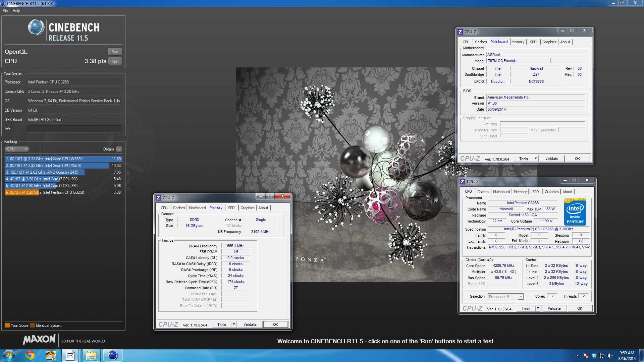The width and height of the screenshot is (644, 362).
Task: Switch to SPD tab in Memory CPU-Z window
Action: tap(231, 208)
